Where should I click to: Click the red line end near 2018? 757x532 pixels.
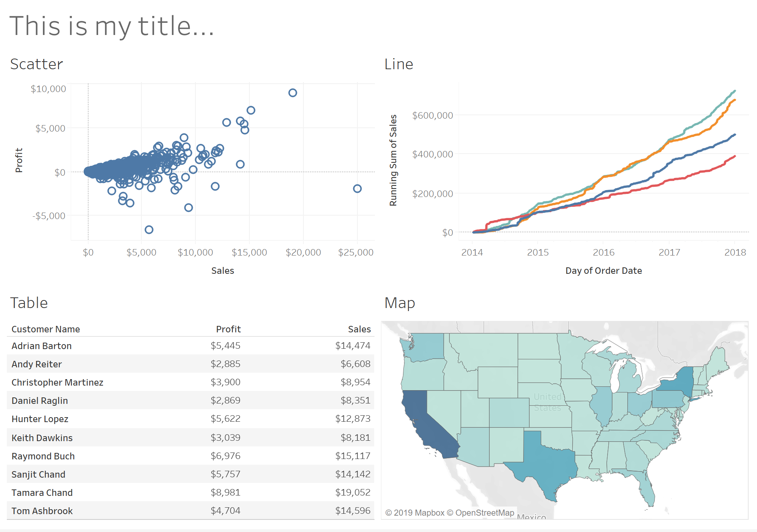coord(734,156)
